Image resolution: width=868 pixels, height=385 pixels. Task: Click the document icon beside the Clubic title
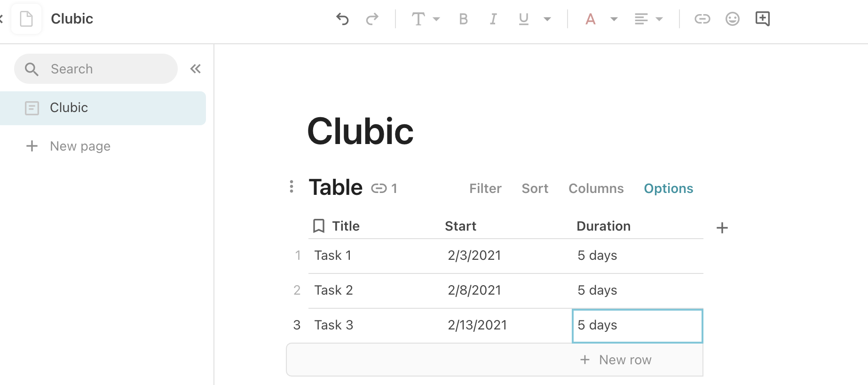click(x=26, y=19)
